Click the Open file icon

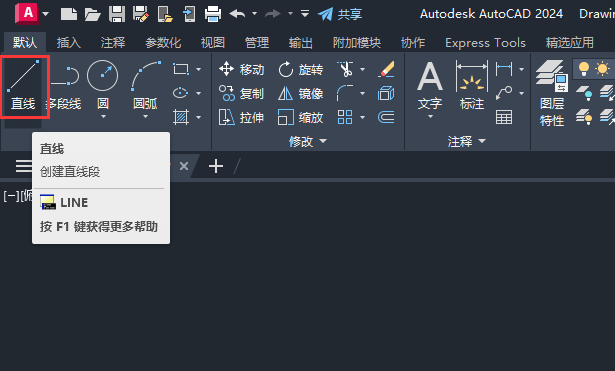tap(93, 14)
